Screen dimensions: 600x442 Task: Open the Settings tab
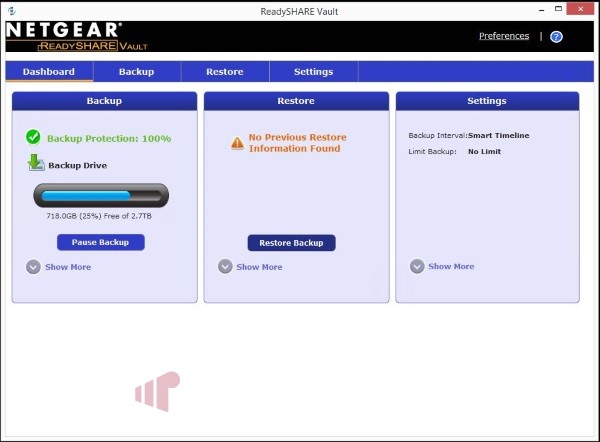click(x=313, y=72)
